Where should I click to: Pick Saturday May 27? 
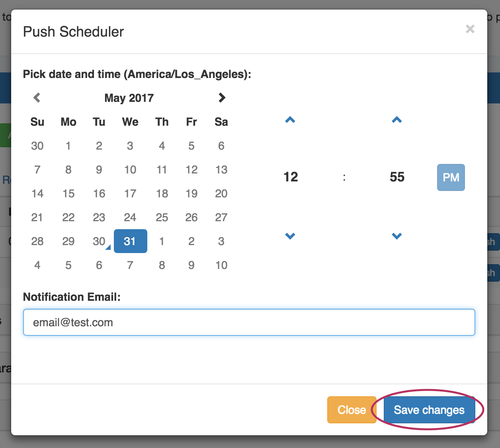[221, 217]
